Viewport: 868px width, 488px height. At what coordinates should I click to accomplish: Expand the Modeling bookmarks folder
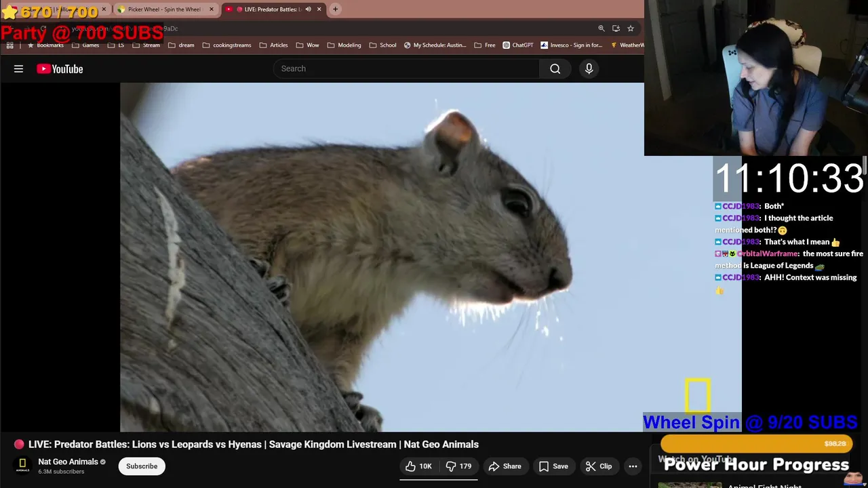coord(344,45)
